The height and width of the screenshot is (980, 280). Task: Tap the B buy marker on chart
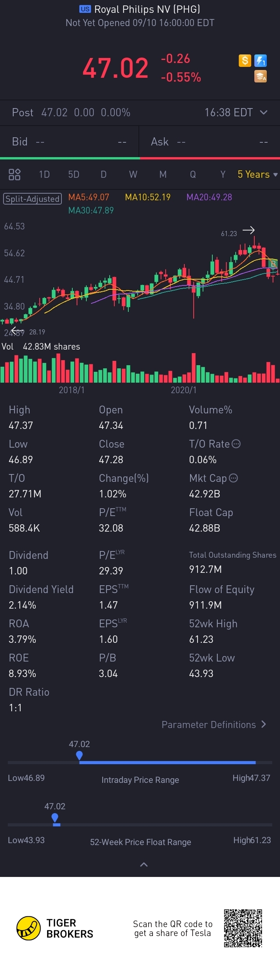click(x=273, y=264)
